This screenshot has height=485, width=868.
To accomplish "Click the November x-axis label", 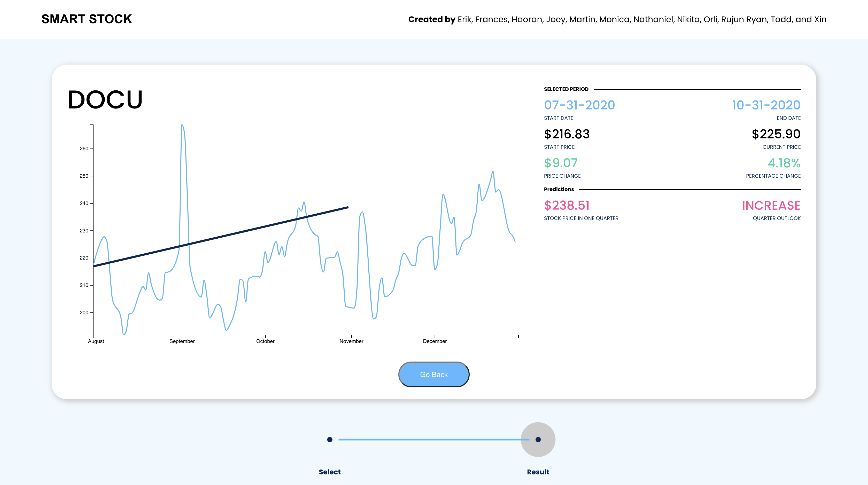I will point(351,341).
